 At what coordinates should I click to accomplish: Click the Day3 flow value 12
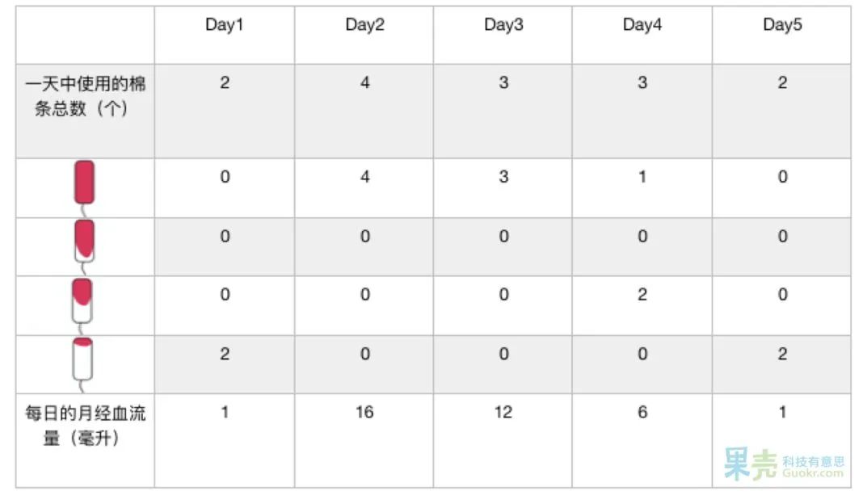503,413
